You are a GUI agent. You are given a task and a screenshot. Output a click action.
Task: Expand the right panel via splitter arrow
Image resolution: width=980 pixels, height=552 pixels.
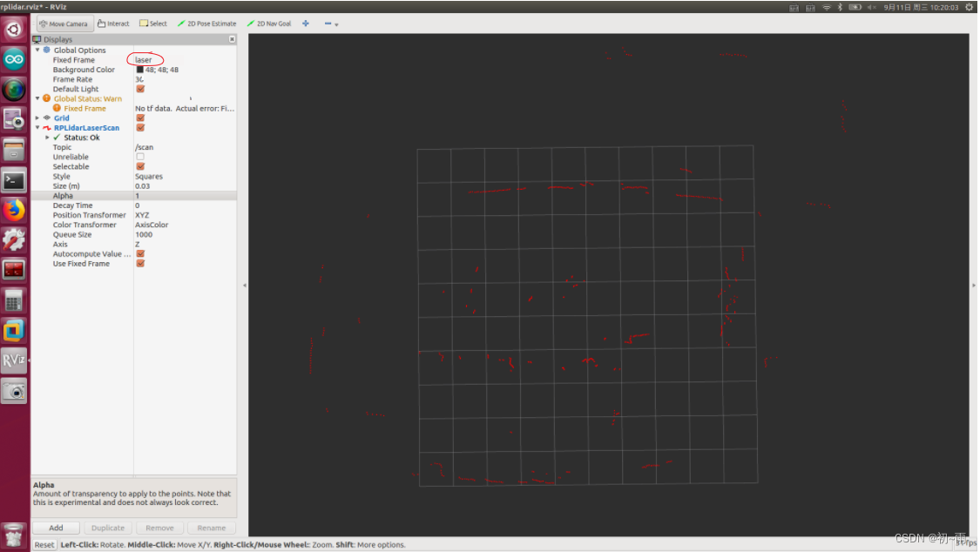(974, 286)
